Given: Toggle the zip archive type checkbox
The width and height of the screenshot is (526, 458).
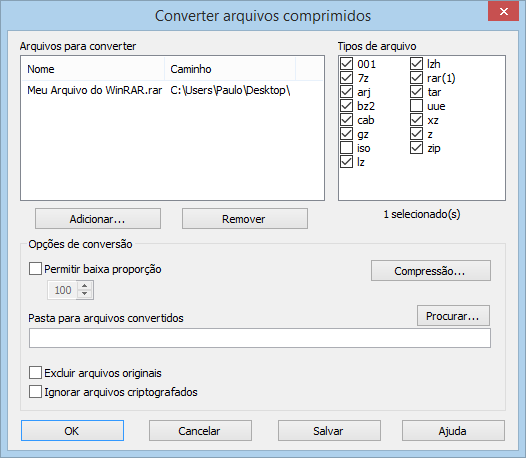Looking at the screenshot, I should pos(416,148).
